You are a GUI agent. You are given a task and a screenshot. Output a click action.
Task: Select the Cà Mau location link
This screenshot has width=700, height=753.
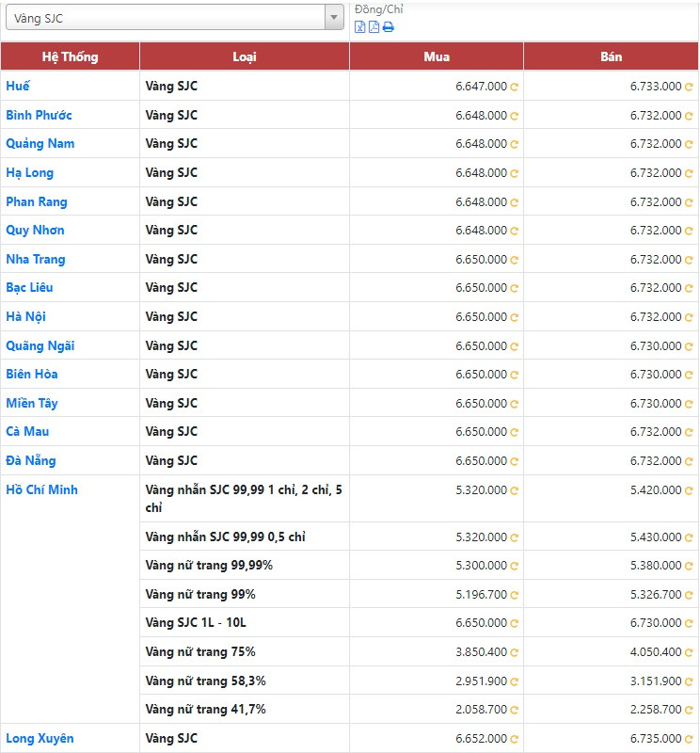(x=27, y=431)
